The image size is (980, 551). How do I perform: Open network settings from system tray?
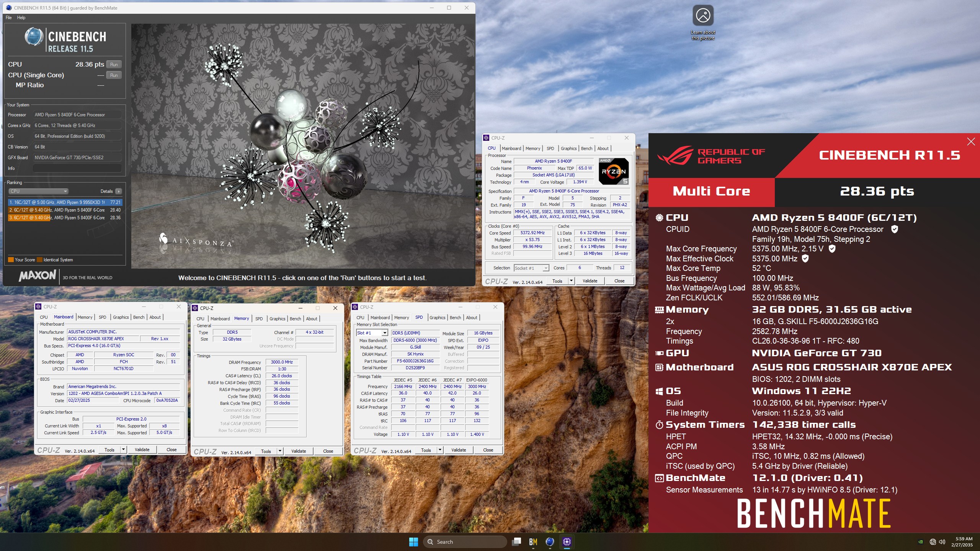(933, 542)
